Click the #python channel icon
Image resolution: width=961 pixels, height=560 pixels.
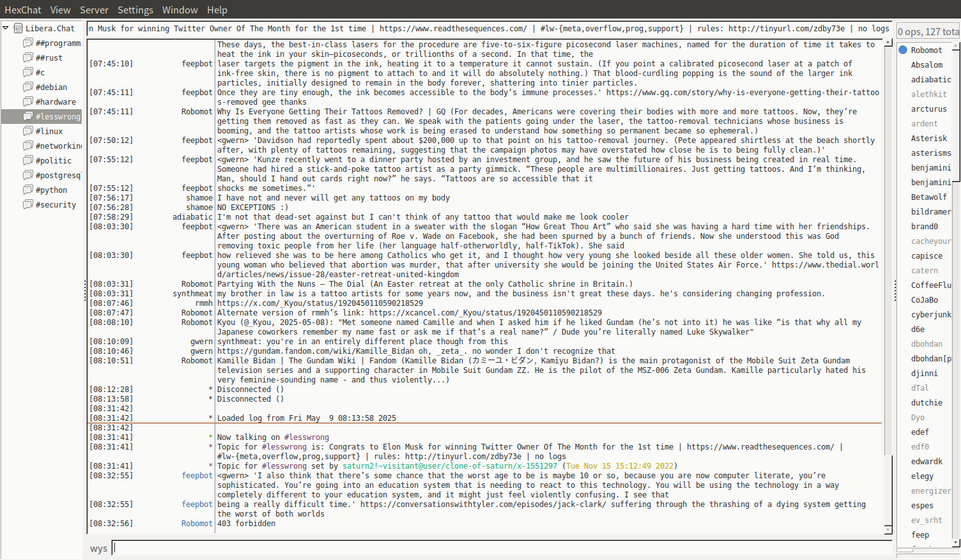28,190
